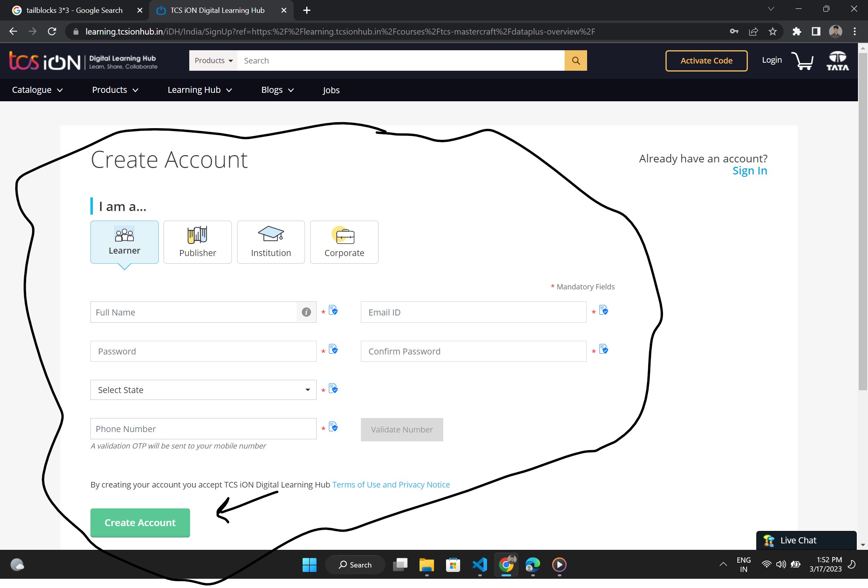Open Terms of Use and Privacy Notice link

click(391, 485)
